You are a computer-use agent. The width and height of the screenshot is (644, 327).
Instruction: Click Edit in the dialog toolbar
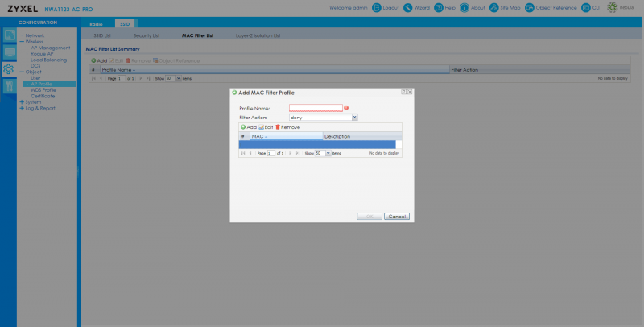point(266,127)
